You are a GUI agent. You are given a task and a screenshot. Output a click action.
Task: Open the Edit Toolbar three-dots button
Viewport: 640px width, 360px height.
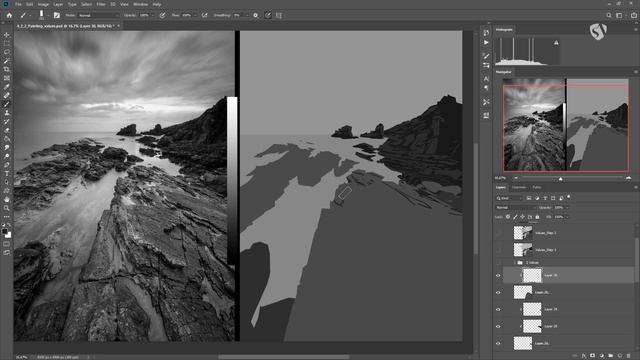point(7,217)
